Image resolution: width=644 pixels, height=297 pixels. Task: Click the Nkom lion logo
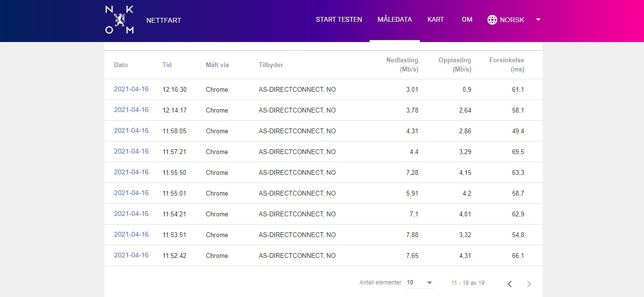pyautogui.click(x=119, y=20)
